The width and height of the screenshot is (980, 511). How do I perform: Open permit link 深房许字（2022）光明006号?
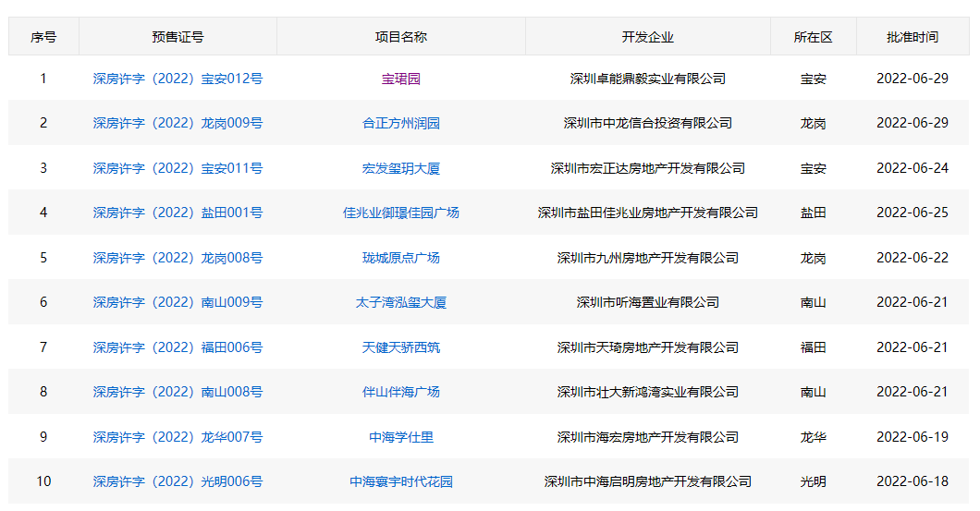178,481
